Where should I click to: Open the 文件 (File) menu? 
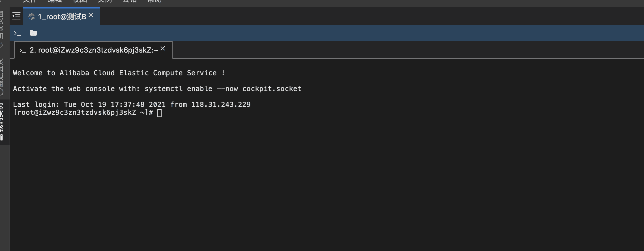point(30,1)
